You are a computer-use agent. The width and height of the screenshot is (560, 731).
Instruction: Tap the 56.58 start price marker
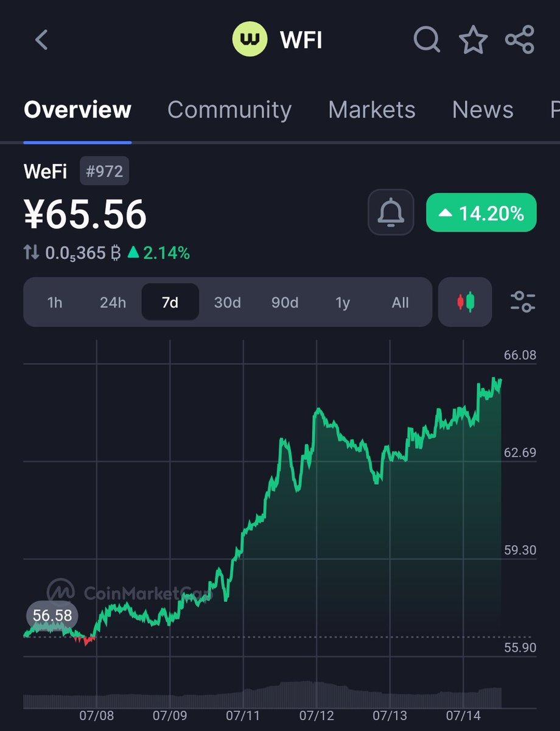pos(52,616)
